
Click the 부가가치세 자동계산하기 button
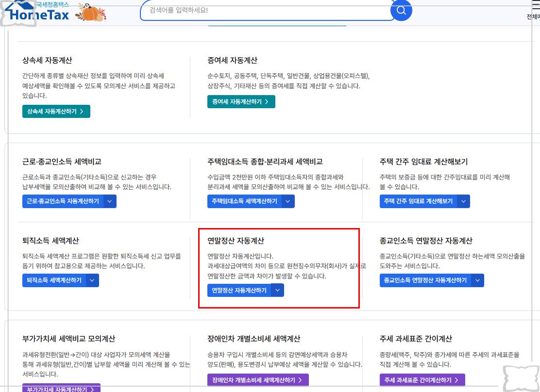pyautogui.click(x=58, y=388)
